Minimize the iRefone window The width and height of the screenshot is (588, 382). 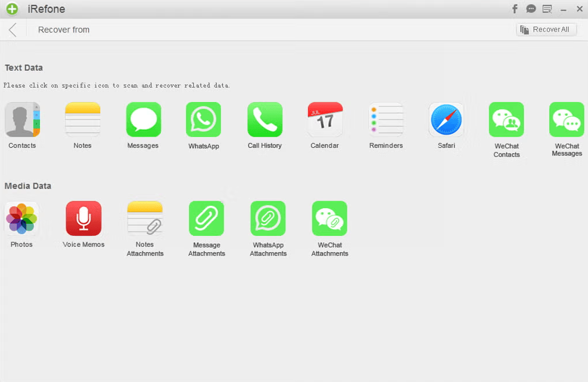tap(563, 9)
